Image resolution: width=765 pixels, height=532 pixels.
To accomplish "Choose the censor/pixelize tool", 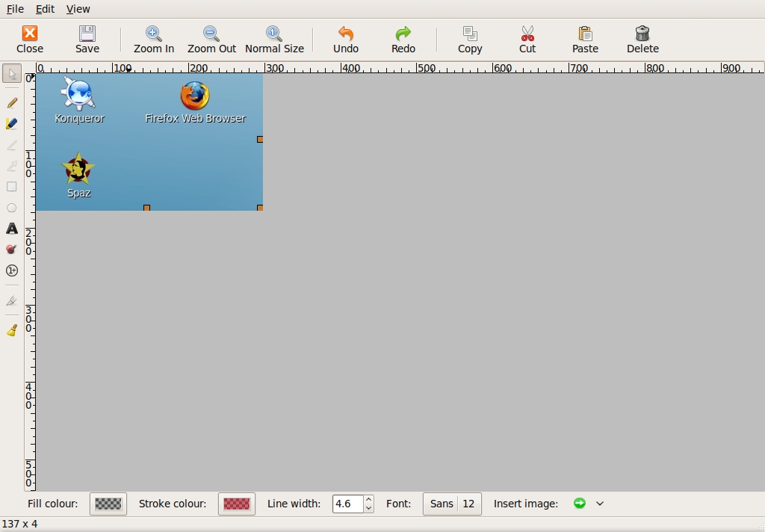I will pos(12,250).
